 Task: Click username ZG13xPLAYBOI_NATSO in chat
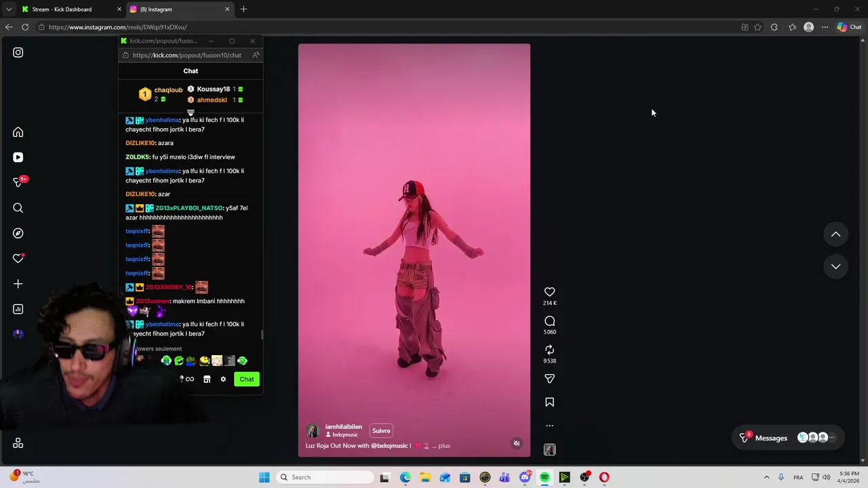point(189,208)
